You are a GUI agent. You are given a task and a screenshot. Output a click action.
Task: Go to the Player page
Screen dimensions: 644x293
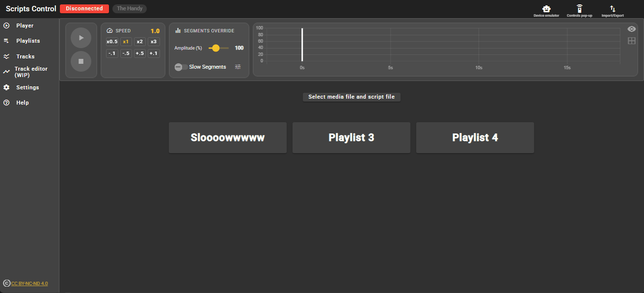click(x=29, y=26)
